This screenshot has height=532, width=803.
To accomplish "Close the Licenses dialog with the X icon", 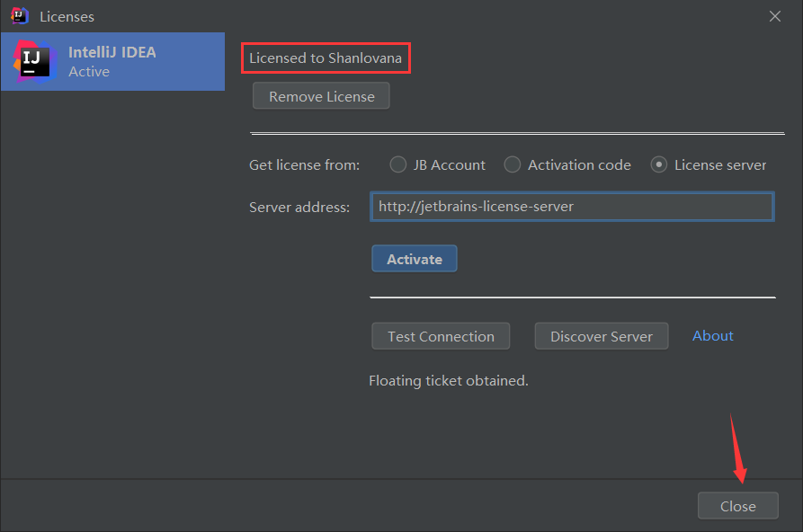I will pyautogui.click(x=775, y=15).
